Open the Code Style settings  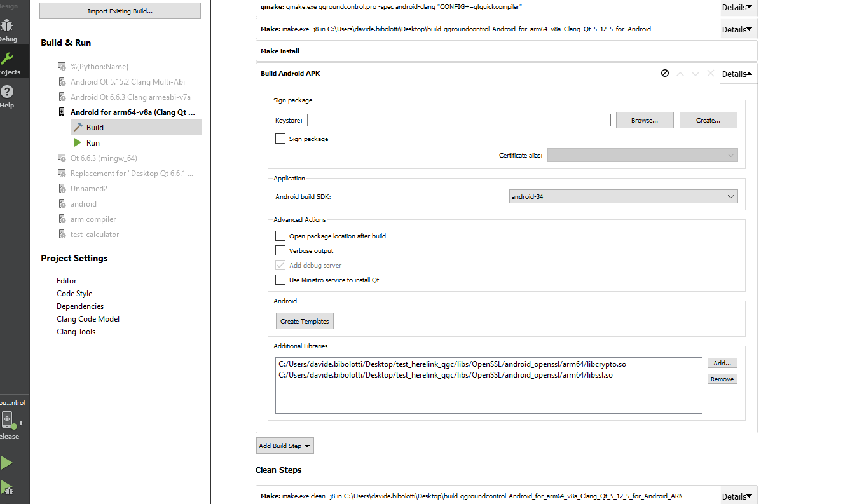point(74,294)
